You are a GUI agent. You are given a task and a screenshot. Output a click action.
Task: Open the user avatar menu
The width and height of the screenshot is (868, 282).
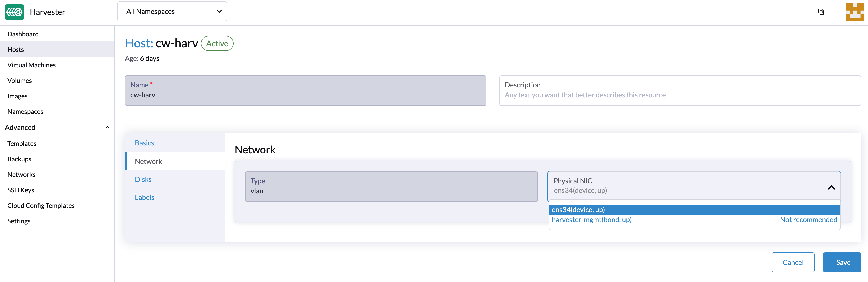[855, 12]
